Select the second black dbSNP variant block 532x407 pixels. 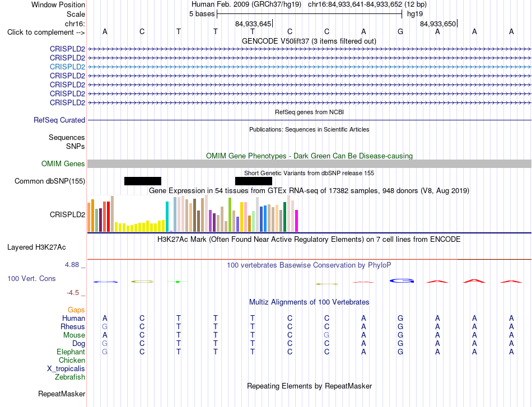pos(254,181)
